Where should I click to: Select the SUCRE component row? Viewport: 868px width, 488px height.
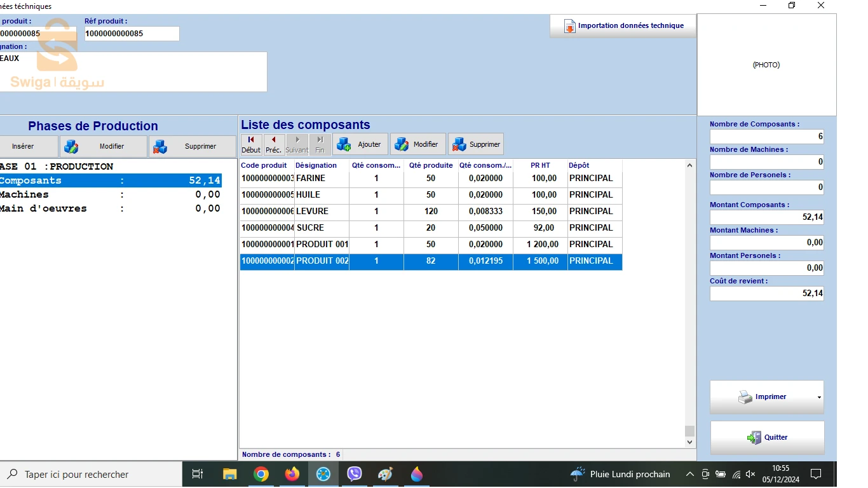point(431,228)
